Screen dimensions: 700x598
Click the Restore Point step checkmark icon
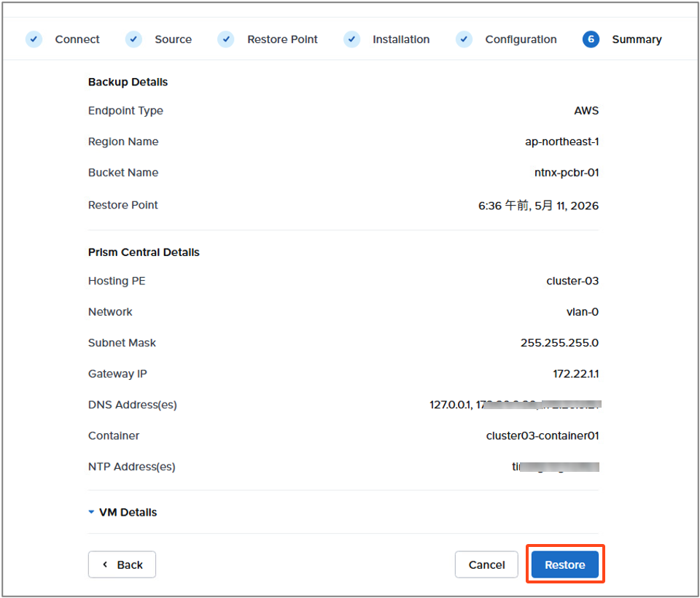pos(226,39)
